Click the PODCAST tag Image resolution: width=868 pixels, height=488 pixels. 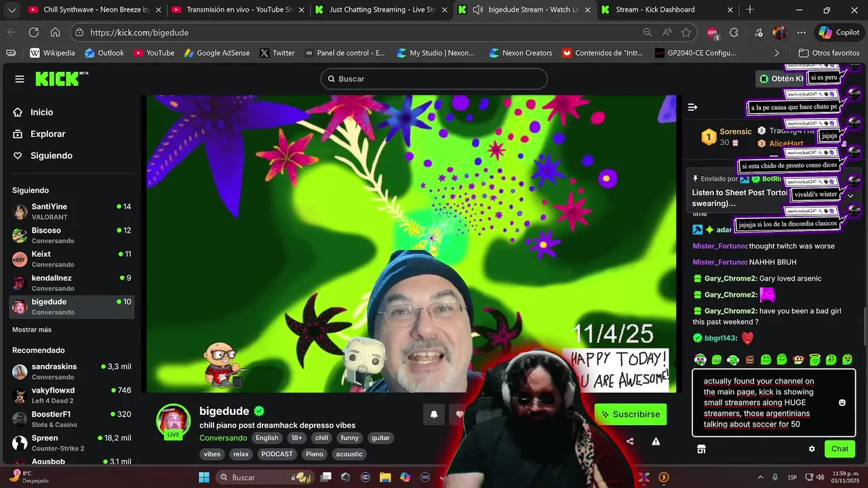tap(277, 454)
